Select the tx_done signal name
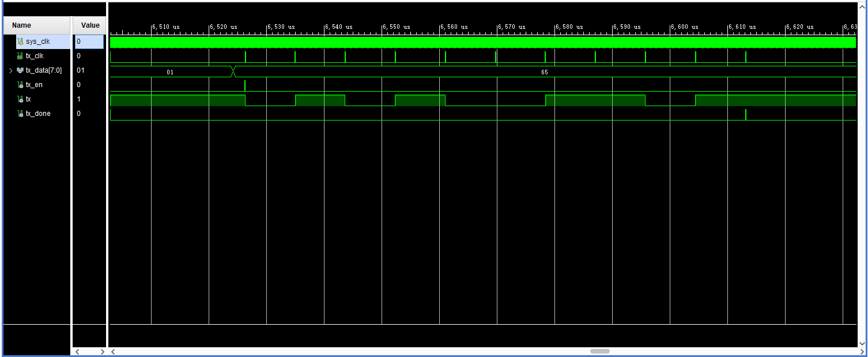 tap(38, 114)
